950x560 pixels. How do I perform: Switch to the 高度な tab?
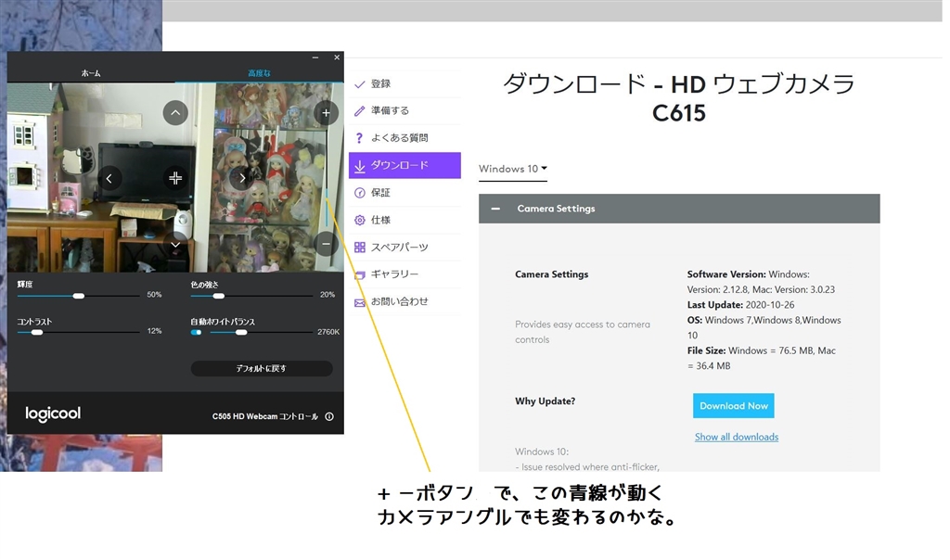pyautogui.click(x=260, y=73)
